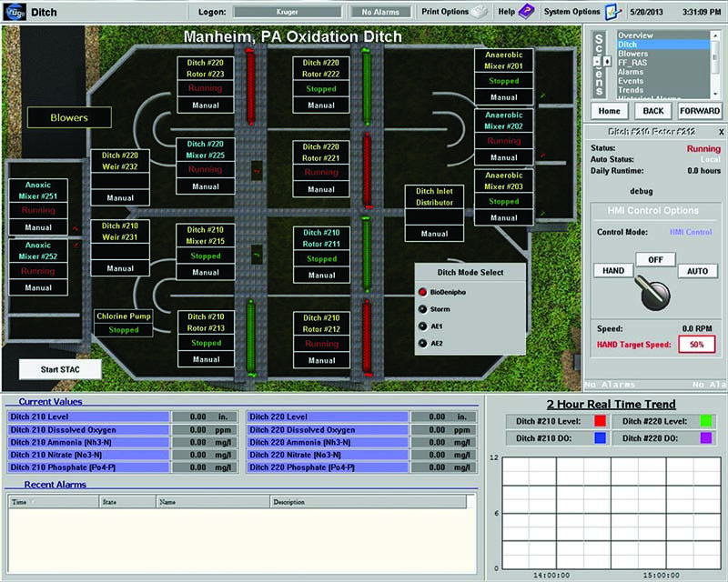
Task: Click the yellow Blowers button
Action: point(69,117)
